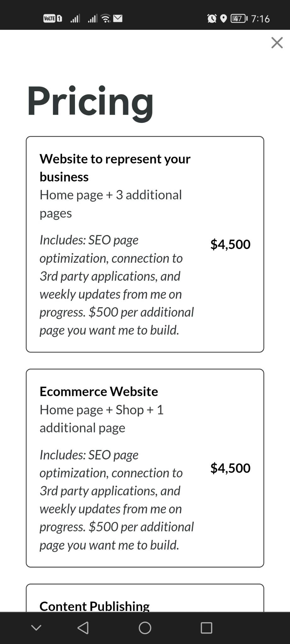Open the "Content Publishing" pricing card

tap(94, 605)
